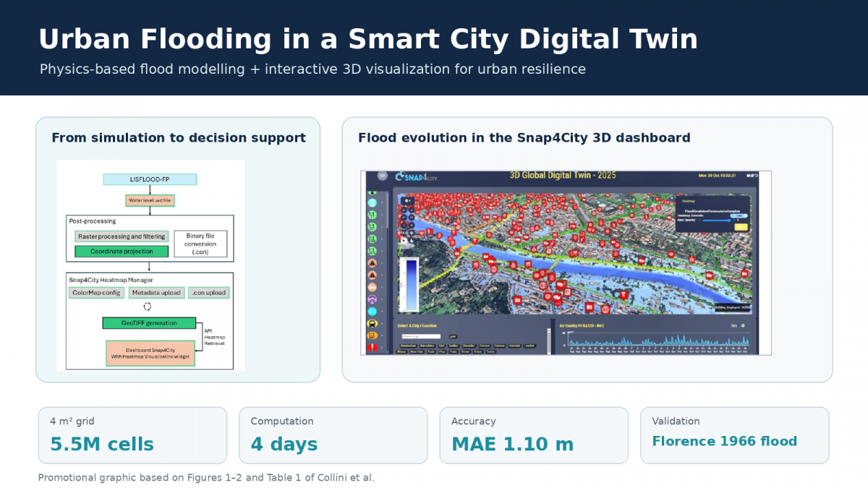Expand chevron next to the top orange road icon
868x488 pixels.
pyautogui.click(x=382, y=263)
